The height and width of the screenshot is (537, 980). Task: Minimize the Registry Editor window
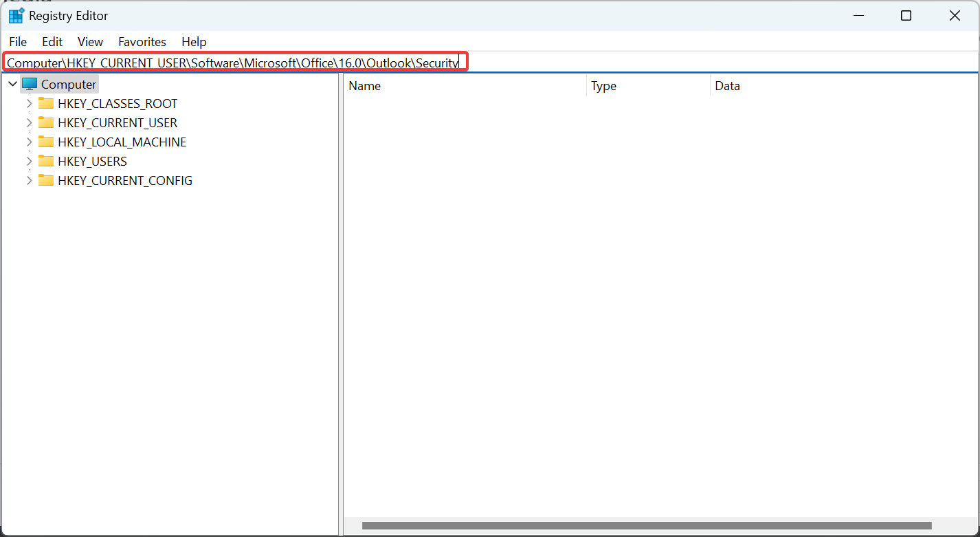pos(858,16)
